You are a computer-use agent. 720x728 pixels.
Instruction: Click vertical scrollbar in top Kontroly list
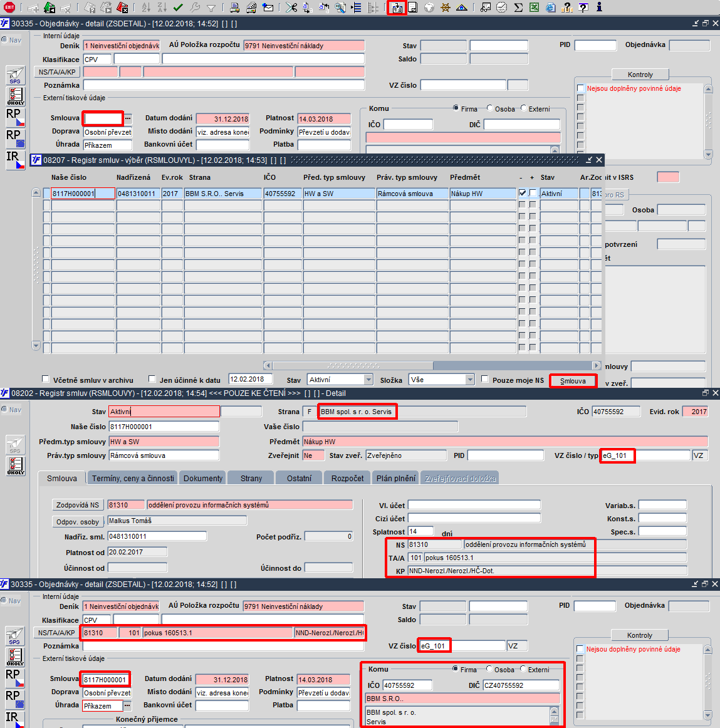(x=708, y=122)
